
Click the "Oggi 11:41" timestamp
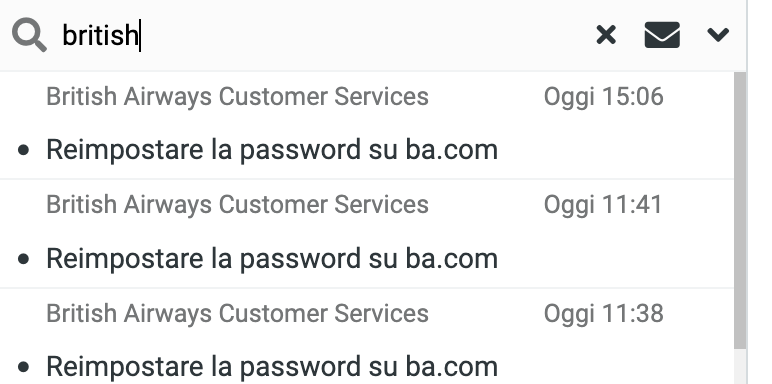click(603, 205)
